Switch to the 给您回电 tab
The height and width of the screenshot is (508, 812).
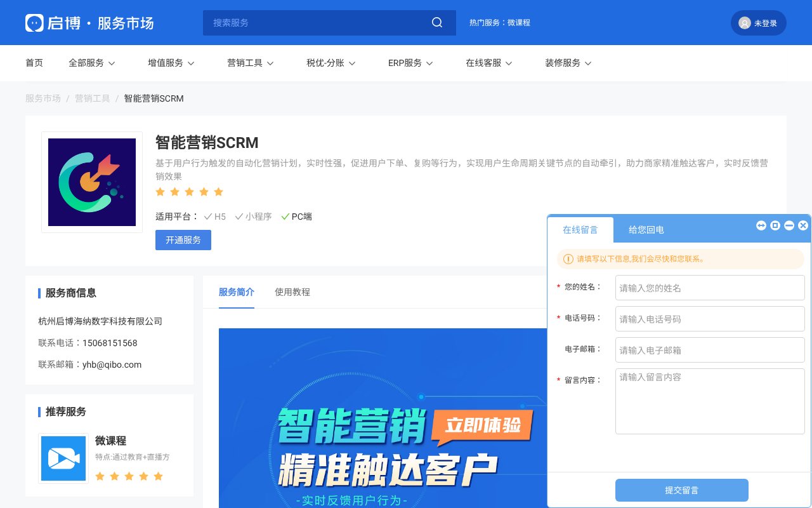click(x=646, y=229)
